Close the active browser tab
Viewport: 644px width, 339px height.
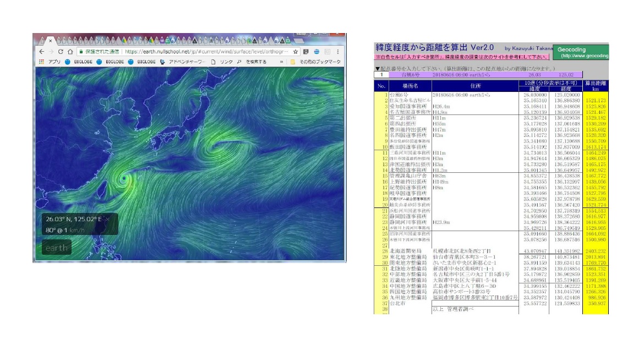click(51, 41)
